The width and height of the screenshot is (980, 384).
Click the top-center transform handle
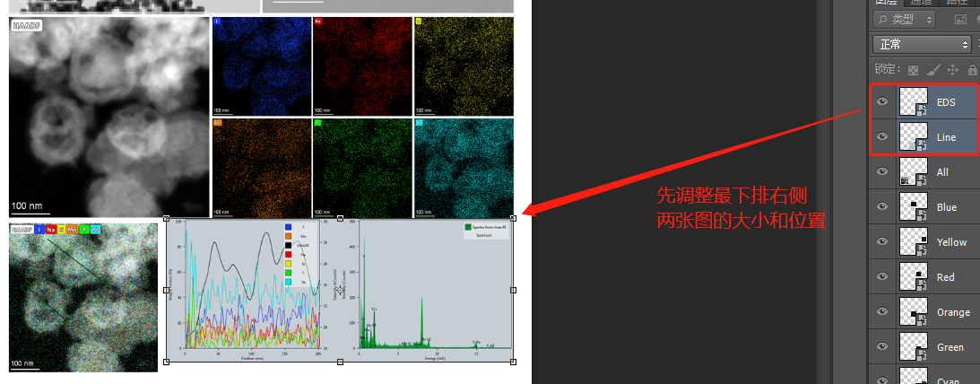pyautogui.click(x=340, y=218)
